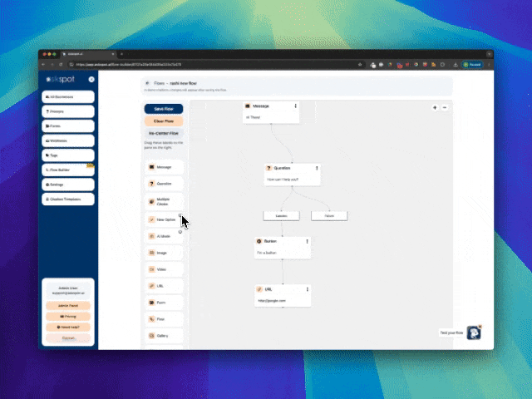Click the Button node icon on the canvas
This screenshot has width=532, height=399.
[x=259, y=241]
